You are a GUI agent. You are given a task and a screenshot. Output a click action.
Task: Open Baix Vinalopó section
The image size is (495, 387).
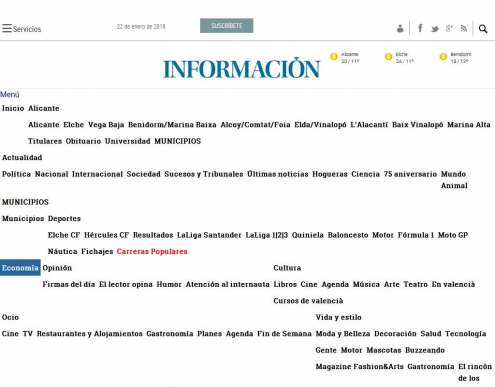tap(417, 125)
